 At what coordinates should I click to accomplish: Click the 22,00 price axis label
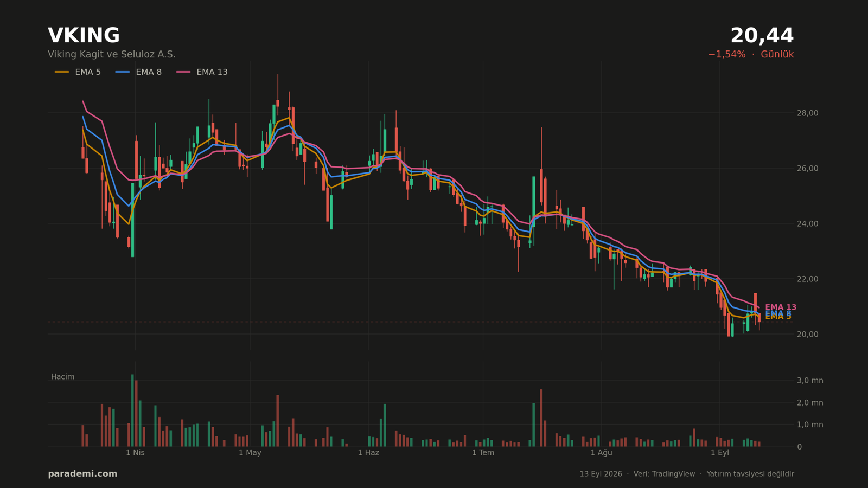click(x=808, y=279)
